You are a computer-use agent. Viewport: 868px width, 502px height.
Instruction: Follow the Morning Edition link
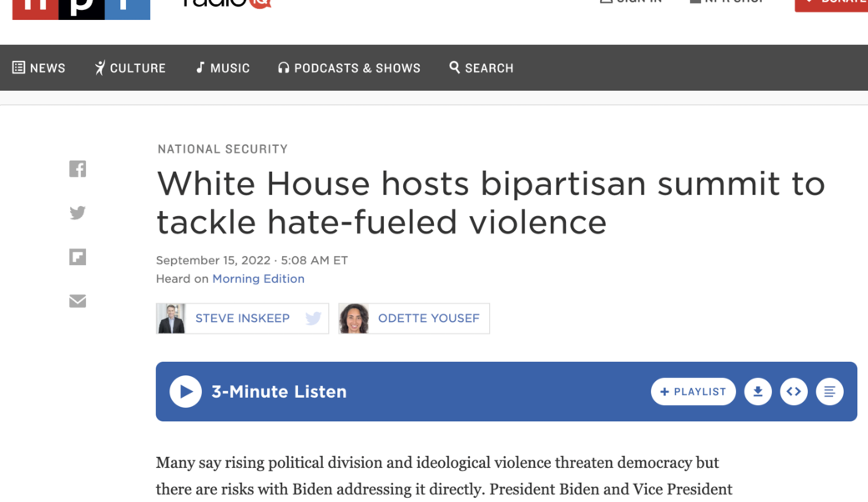tap(258, 279)
